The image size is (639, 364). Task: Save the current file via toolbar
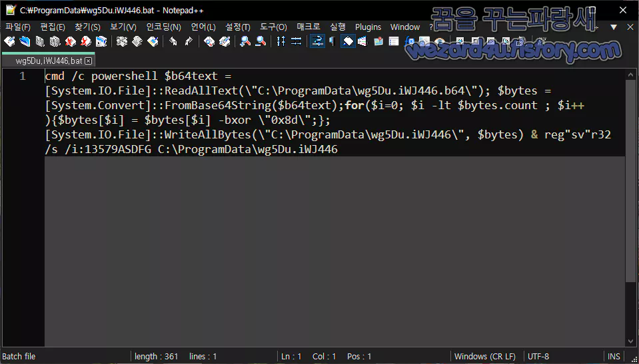point(39,41)
